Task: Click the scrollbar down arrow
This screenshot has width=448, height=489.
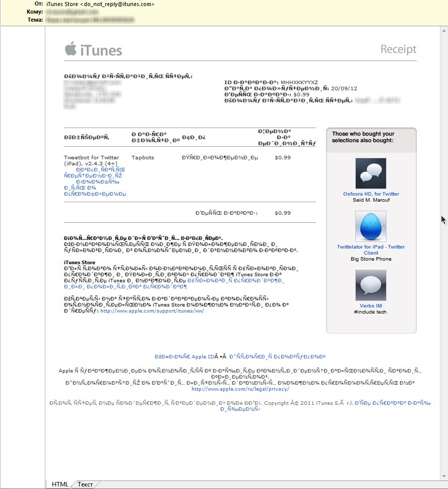Action: (x=443, y=476)
